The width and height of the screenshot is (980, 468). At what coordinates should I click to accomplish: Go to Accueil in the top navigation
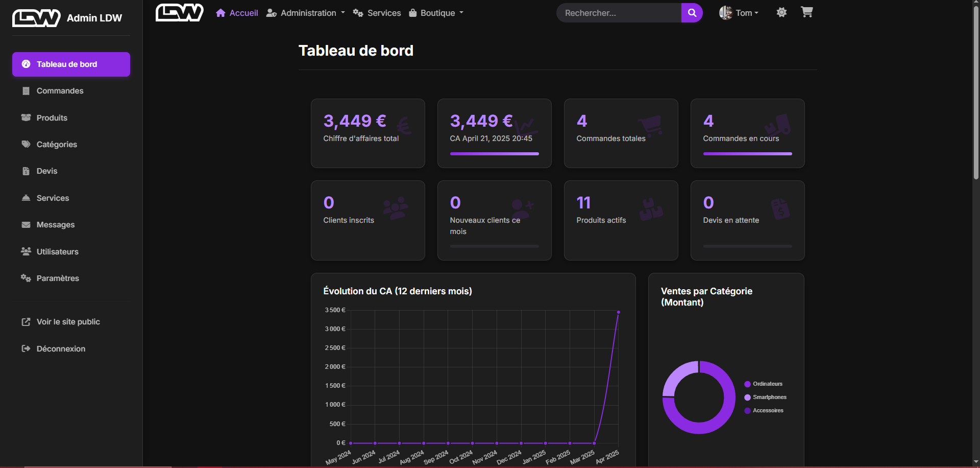(x=237, y=13)
